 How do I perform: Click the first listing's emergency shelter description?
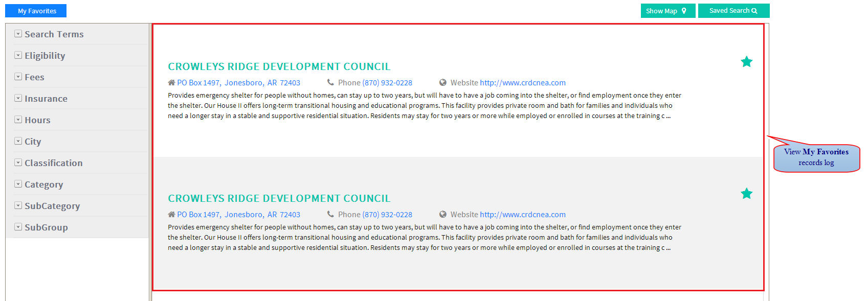(x=425, y=106)
